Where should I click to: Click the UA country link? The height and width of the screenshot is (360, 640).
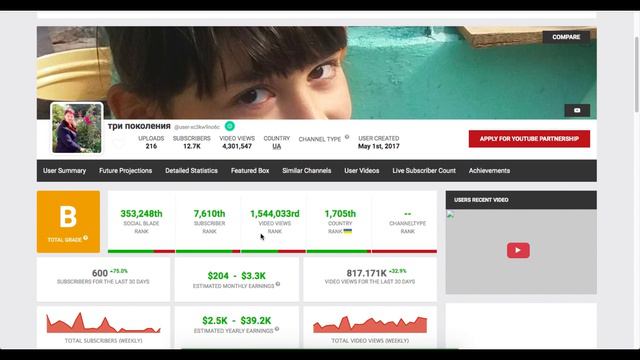coord(277,146)
